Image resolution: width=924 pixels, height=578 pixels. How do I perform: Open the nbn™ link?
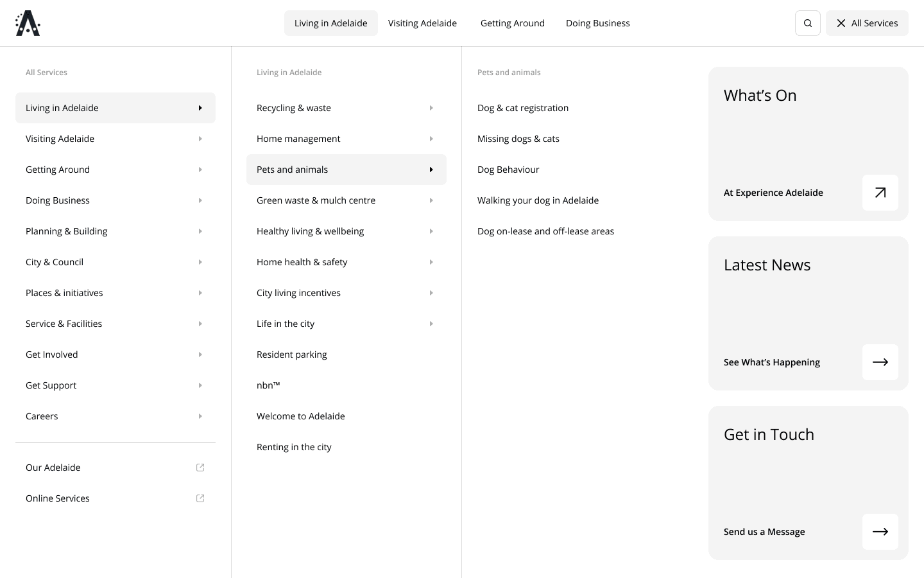point(268,385)
